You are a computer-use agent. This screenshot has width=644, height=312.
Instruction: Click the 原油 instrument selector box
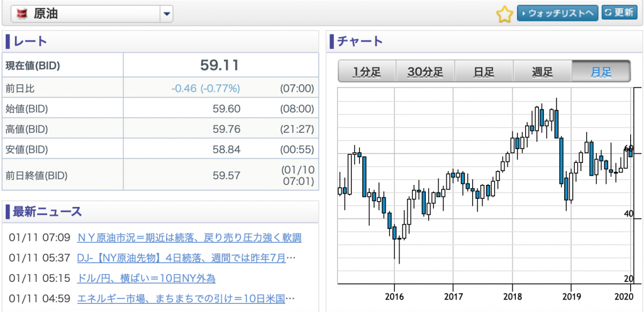[92, 14]
